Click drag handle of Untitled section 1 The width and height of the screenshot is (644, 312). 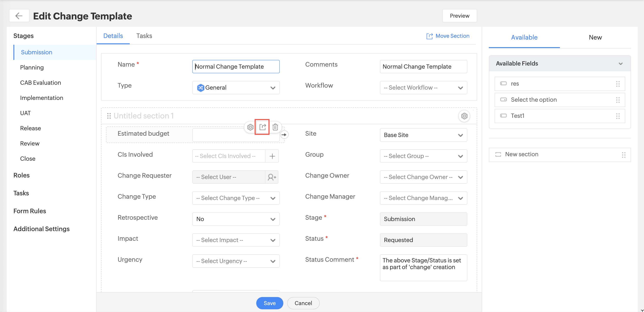pos(109,116)
